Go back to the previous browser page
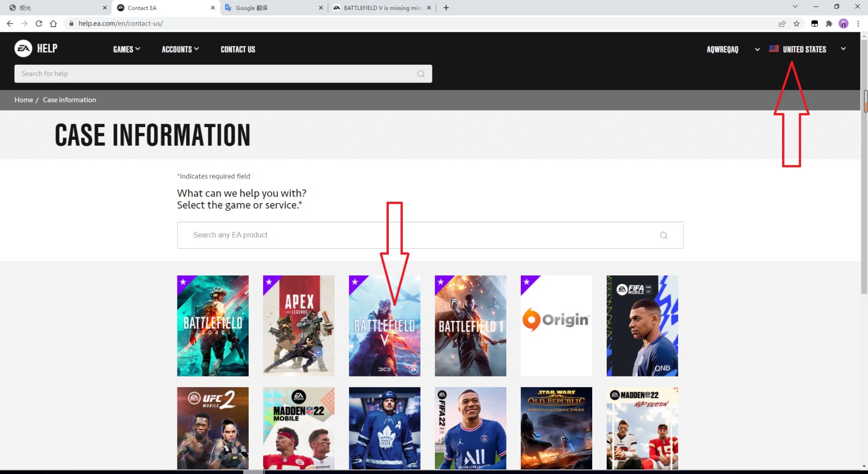 [10, 24]
